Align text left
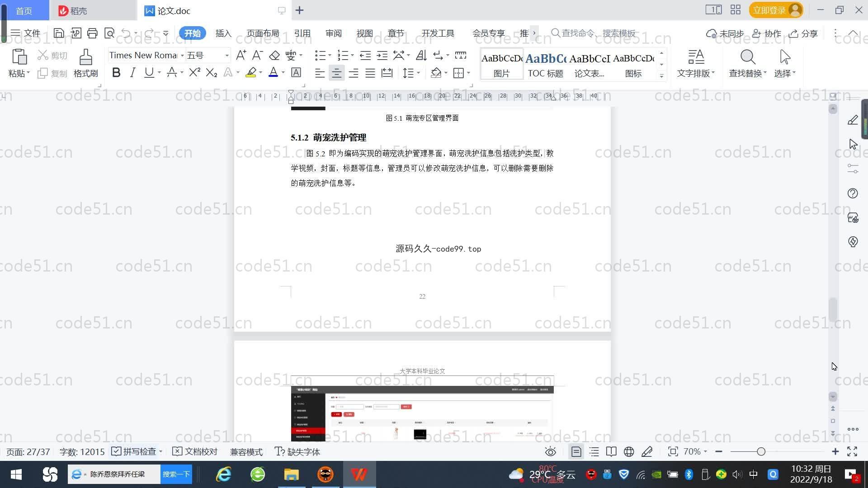 (320, 73)
